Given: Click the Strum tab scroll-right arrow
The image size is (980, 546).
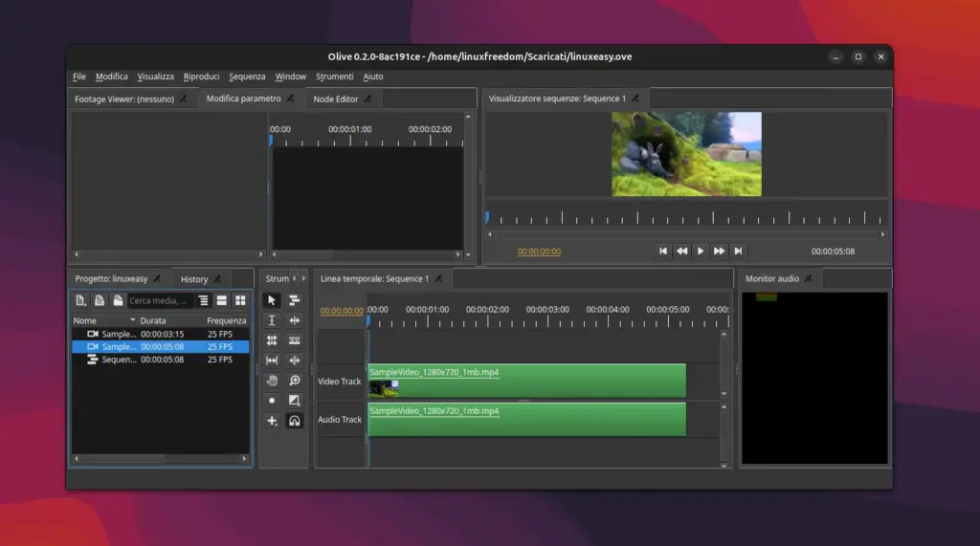Looking at the screenshot, I should (303, 278).
